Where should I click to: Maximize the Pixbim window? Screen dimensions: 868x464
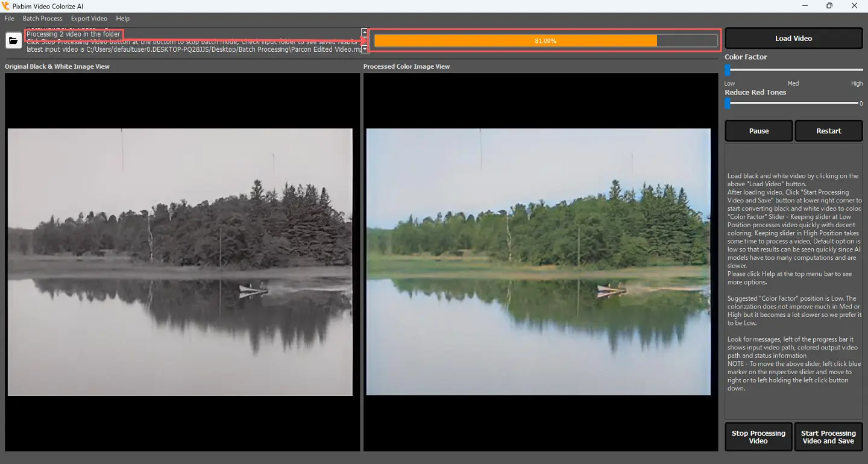829,6
